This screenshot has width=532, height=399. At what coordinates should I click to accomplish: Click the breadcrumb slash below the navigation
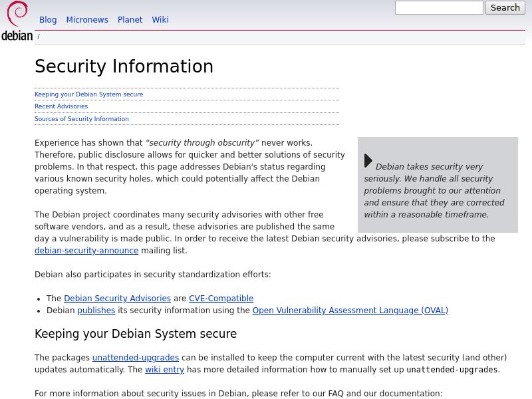point(39,37)
